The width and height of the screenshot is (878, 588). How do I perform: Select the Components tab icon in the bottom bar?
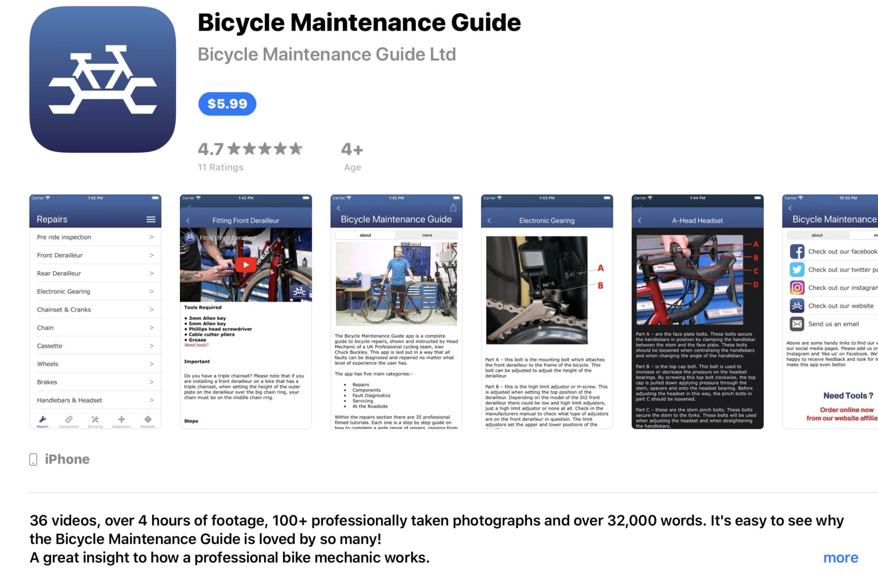tap(69, 420)
